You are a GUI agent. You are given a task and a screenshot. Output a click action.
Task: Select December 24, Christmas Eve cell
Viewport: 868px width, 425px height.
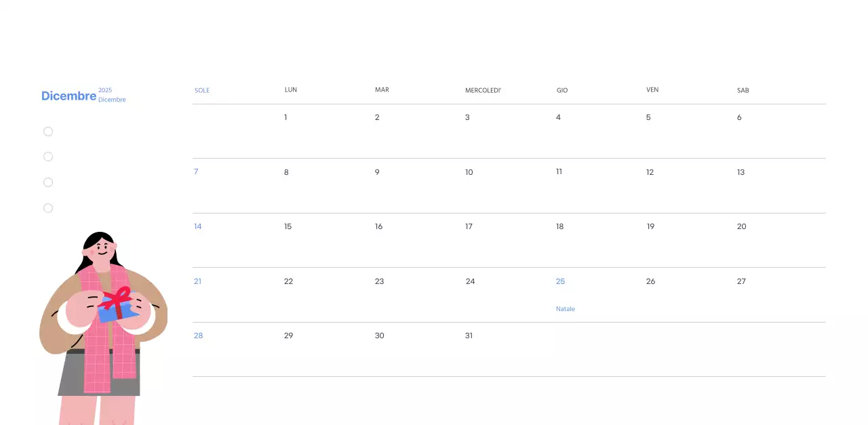coord(470,281)
